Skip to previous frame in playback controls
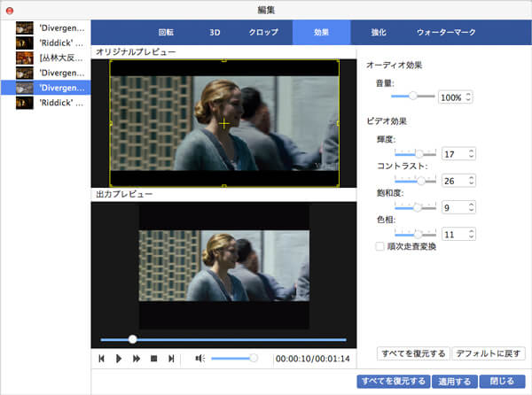Screen dimensions: 532x395 [x=101, y=359]
